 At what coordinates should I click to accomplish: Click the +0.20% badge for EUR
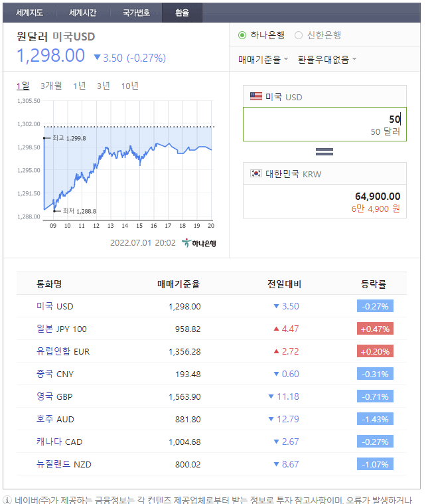click(x=375, y=351)
